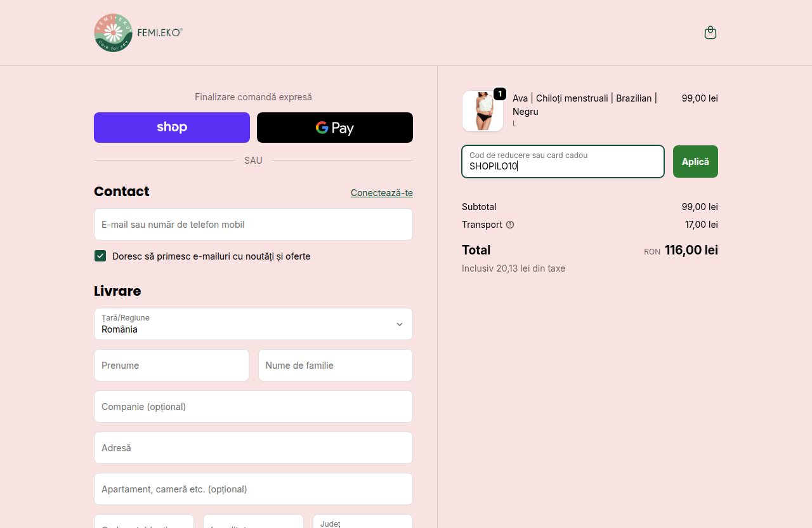Screen dimensions: 812x528
Task: Click the 'Finalizare comandă expresă' text
Action: pos(253,97)
